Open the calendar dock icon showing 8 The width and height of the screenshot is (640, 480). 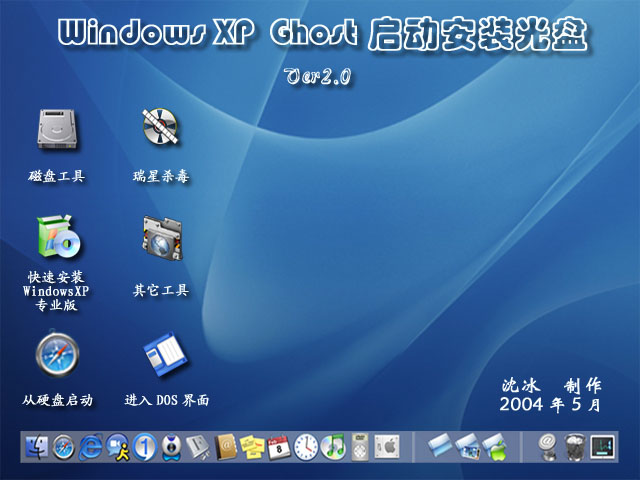[x=279, y=447]
